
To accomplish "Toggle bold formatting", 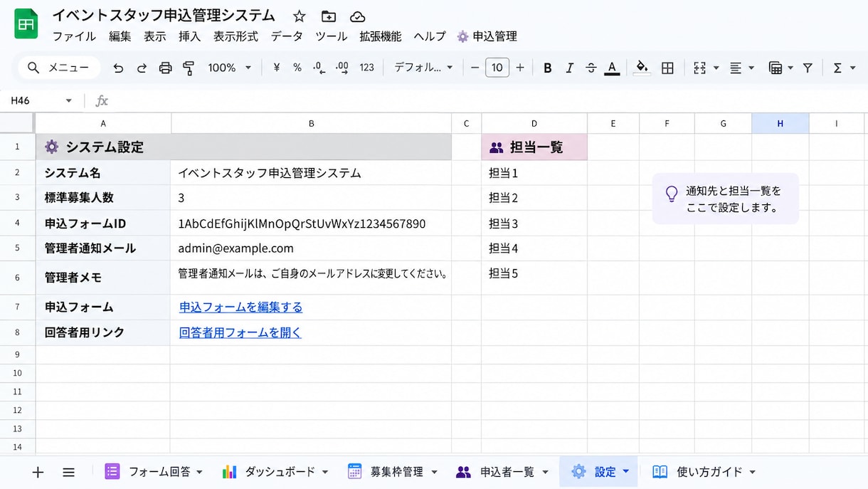I will point(548,68).
